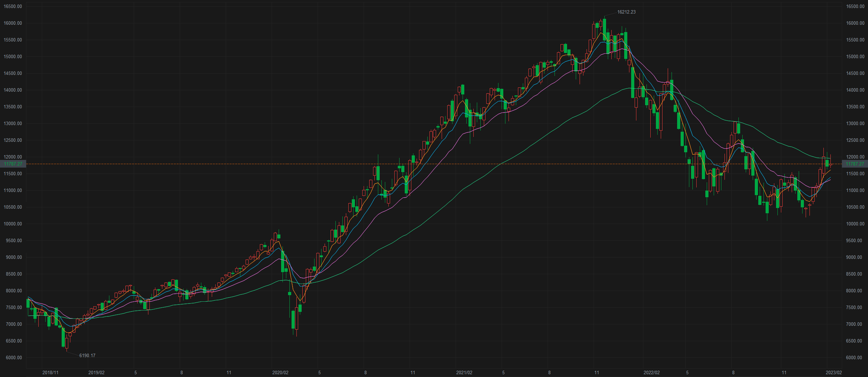Select 15000.00 on the right price axis
This screenshot has width=868, height=377.
pyautogui.click(x=855, y=56)
